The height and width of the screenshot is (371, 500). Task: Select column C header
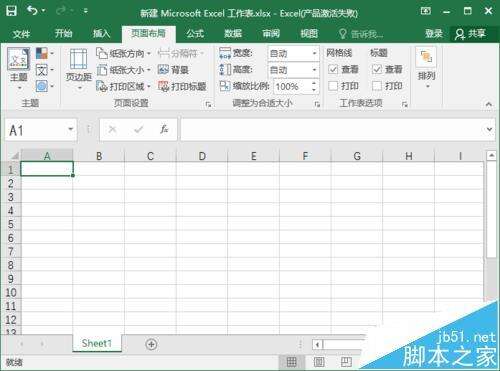[x=150, y=156]
